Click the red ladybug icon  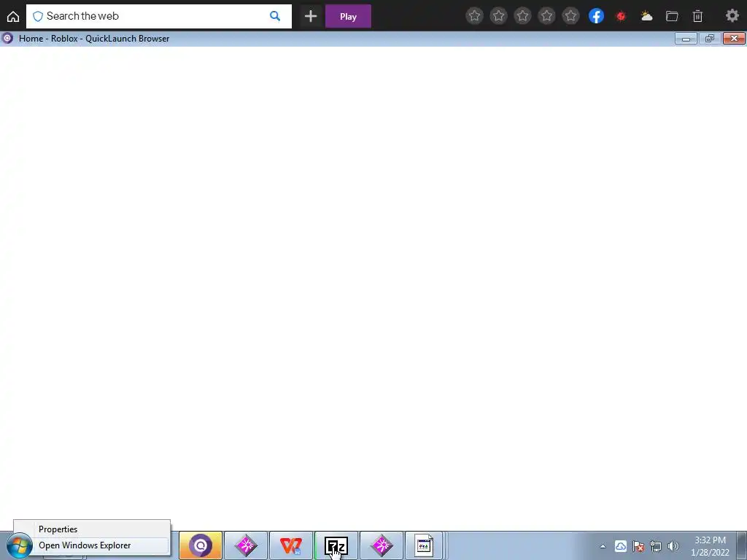tap(621, 16)
